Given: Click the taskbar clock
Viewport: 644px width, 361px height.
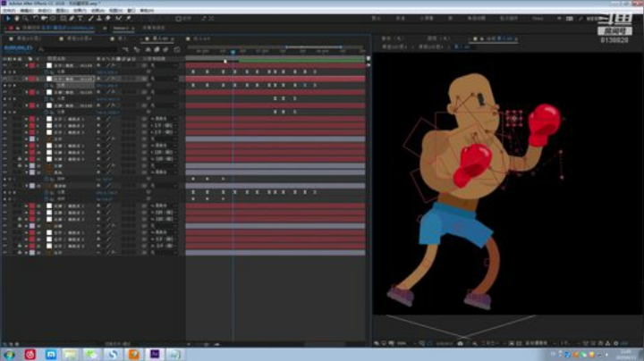Looking at the screenshot, I should pos(626,354).
